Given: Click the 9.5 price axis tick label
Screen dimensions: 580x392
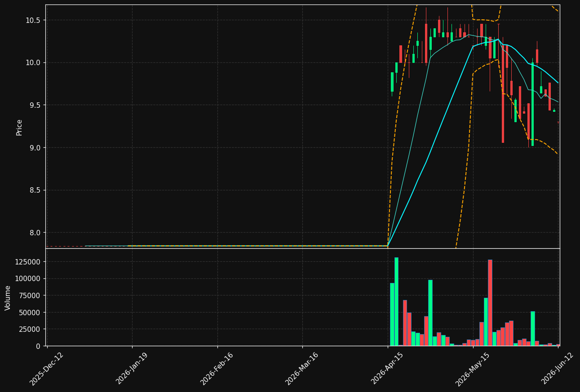Looking at the screenshot, I should [35, 105].
